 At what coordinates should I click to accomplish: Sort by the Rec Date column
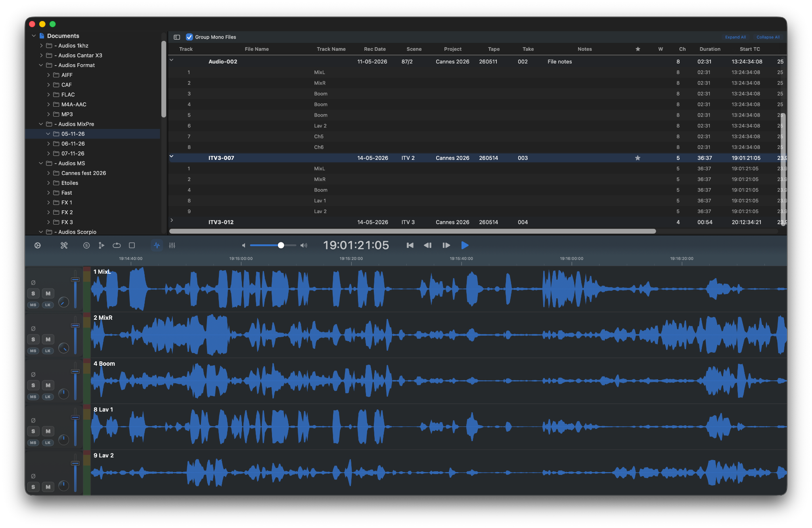[x=375, y=49]
